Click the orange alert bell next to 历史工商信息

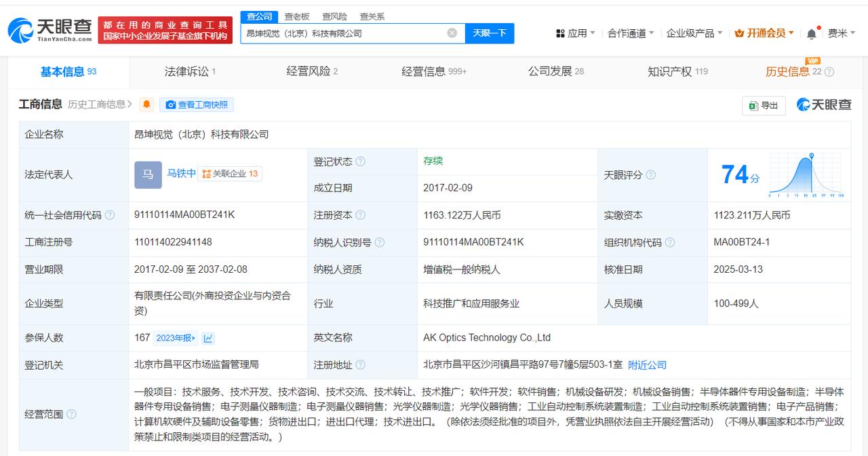click(x=146, y=104)
